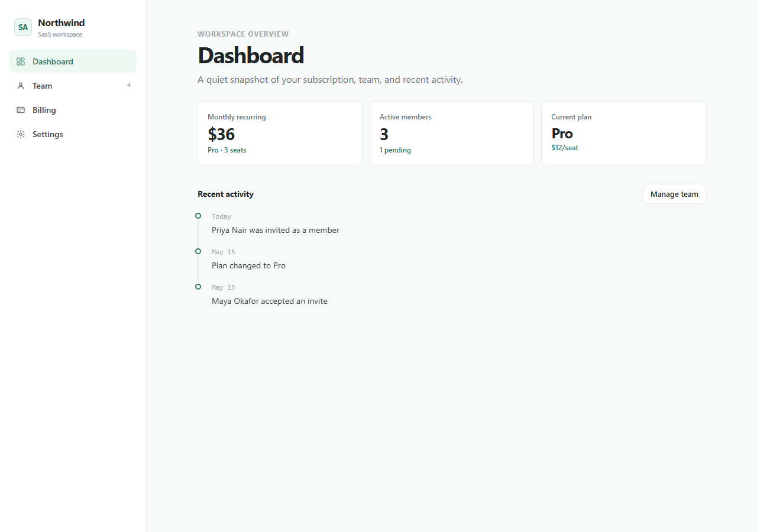Click the Manage team button
Viewport: 757px width, 532px height.
[x=674, y=194]
